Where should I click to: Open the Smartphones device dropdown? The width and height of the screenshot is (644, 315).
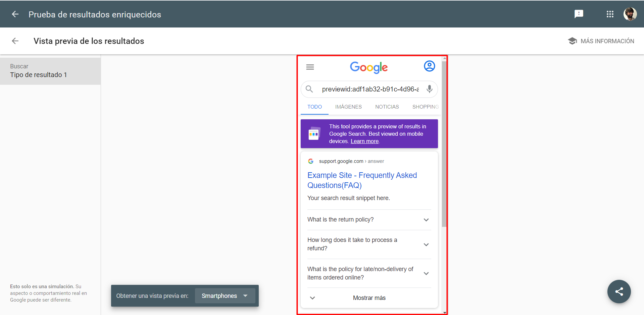click(x=225, y=296)
